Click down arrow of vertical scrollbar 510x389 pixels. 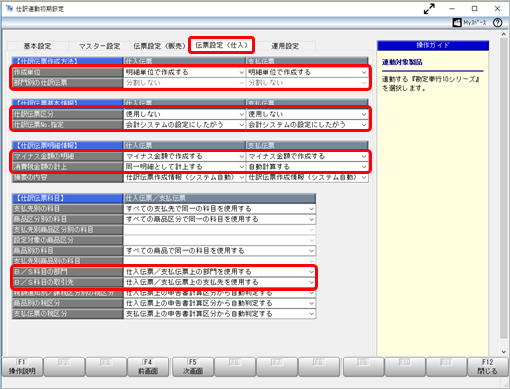(x=504, y=352)
